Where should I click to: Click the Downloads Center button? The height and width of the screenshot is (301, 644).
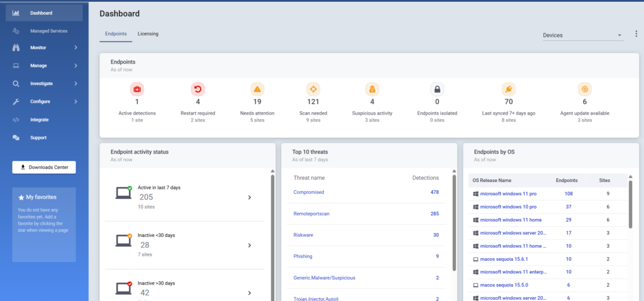[44, 167]
